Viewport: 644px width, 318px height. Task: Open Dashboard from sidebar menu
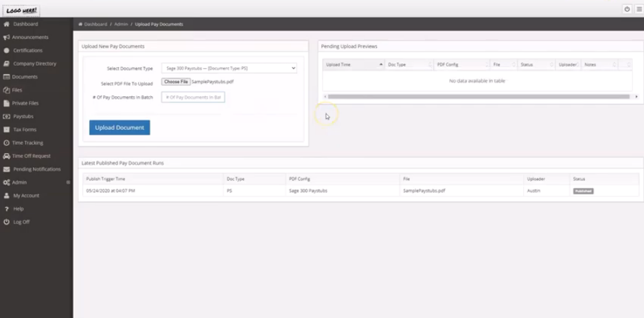tap(25, 24)
